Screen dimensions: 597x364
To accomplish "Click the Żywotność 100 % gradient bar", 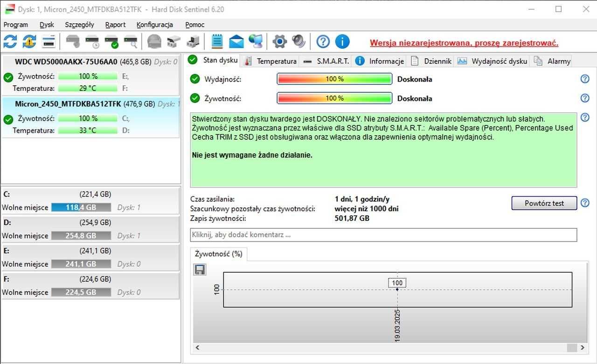I will 334,98.
